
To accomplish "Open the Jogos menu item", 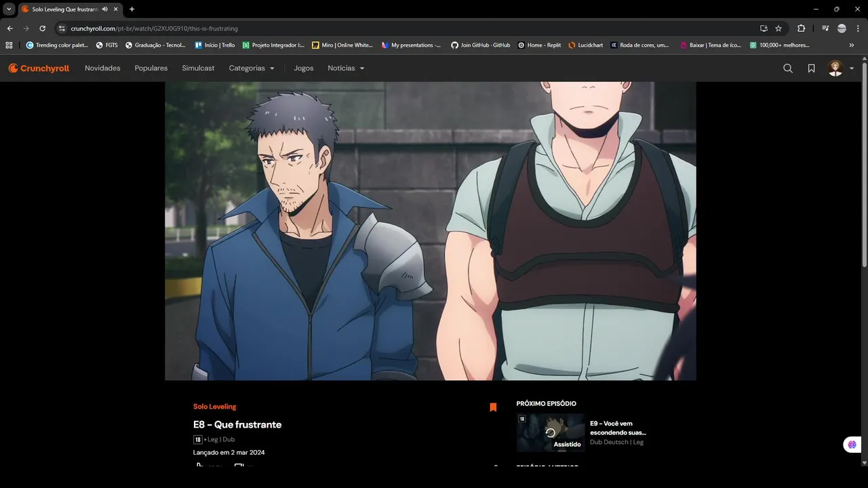I will (304, 68).
